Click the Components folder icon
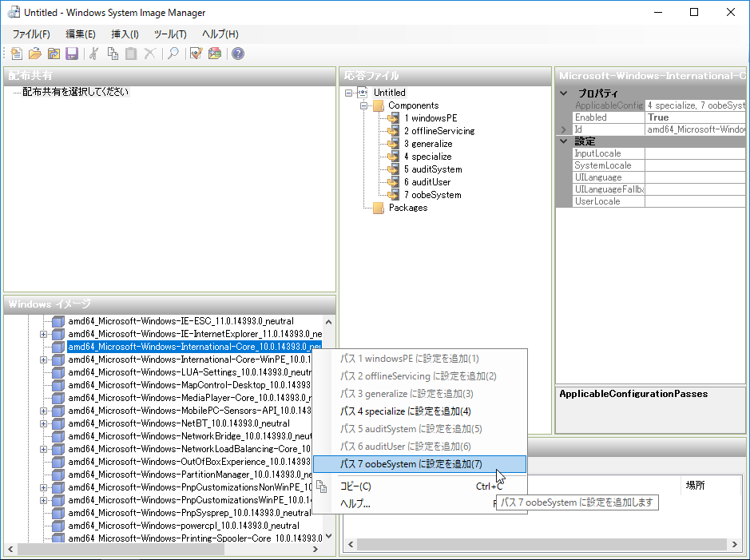The height and width of the screenshot is (560, 750). (x=379, y=105)
